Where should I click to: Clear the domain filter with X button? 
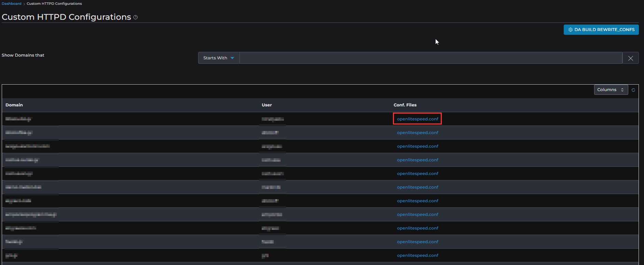pyautogui.click(x=630, y=58)
